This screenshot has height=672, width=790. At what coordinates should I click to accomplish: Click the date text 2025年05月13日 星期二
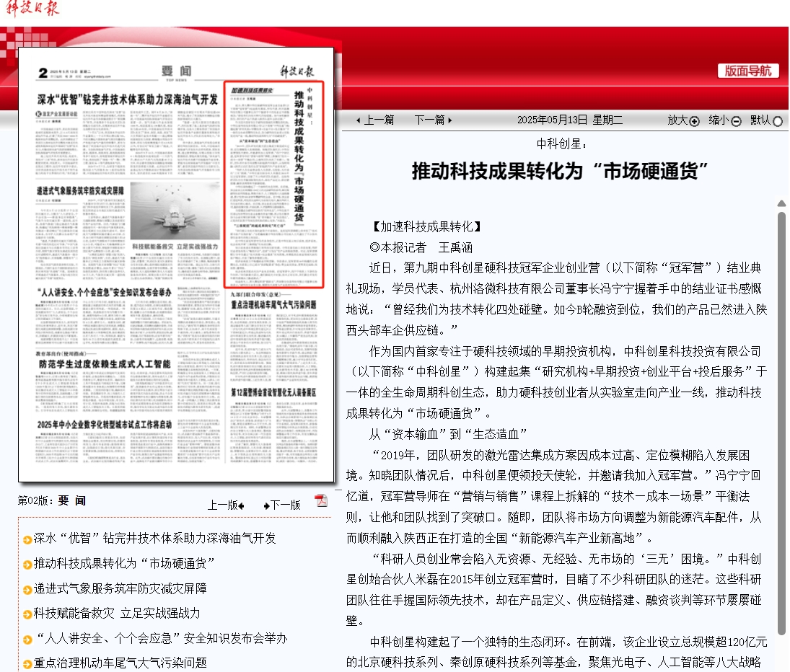(570, 120)
